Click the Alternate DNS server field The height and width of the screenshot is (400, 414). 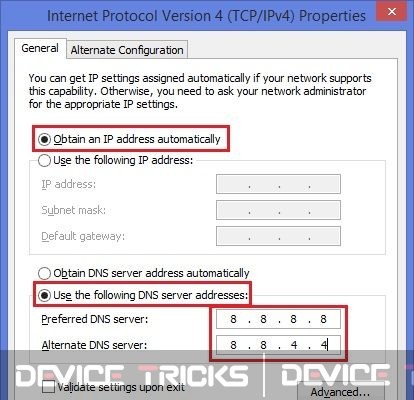[278, 345]
